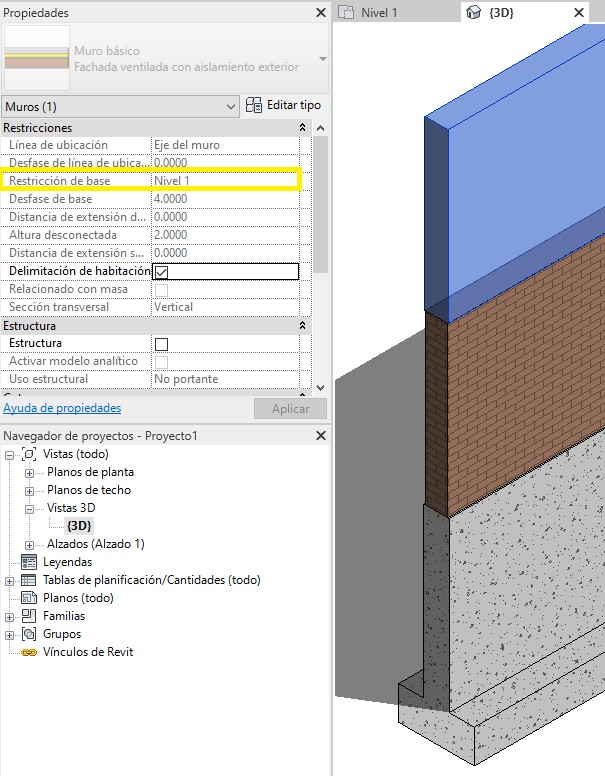Click the Editar tipo icon button
This screenshot has width=605, height=776.
(x=255, y=106)
